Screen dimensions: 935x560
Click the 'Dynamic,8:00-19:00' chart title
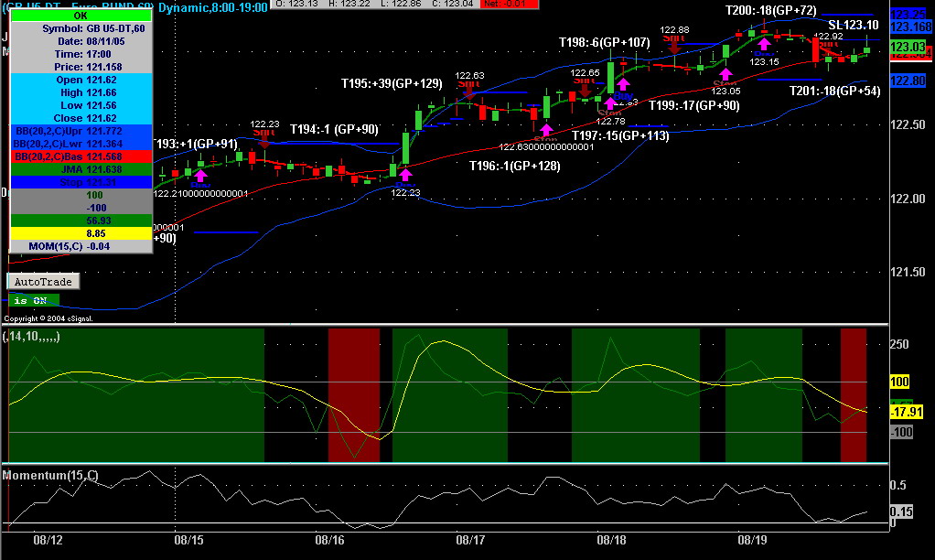pyautogui.click(x=213, y=7)
